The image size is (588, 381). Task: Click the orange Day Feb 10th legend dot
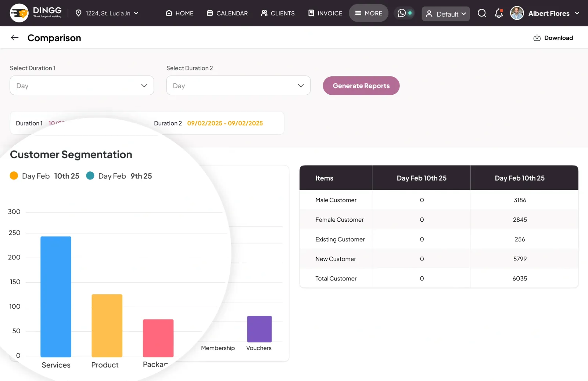[x=14, y=176]
